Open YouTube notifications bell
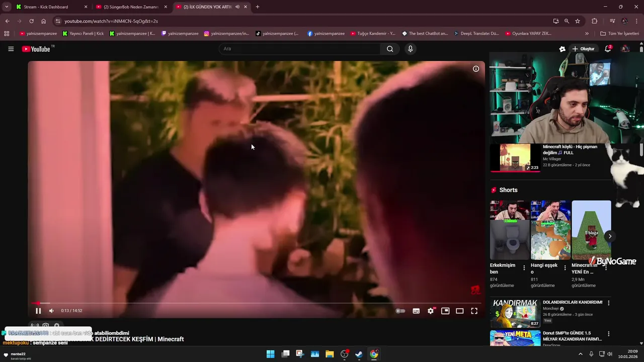The width and height of the screenshot is (644, 362). pyautogui.click(x=608, y=49)
